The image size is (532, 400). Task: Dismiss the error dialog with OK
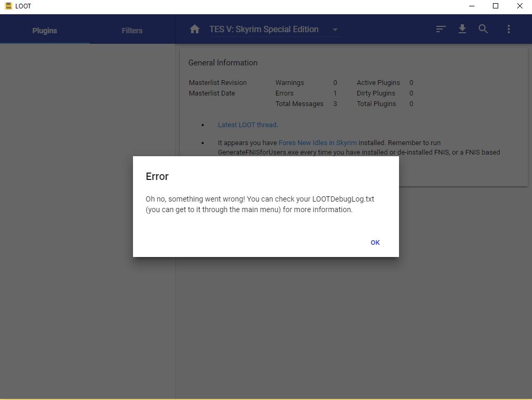tap(375, 242)
